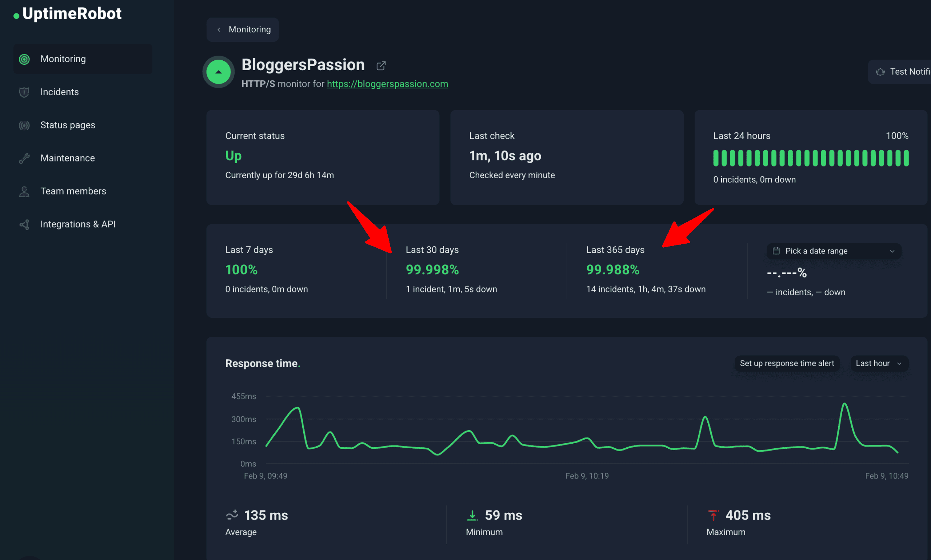
Task: Click the calendar icon in date range picker
Action: [x=776, y=251]
